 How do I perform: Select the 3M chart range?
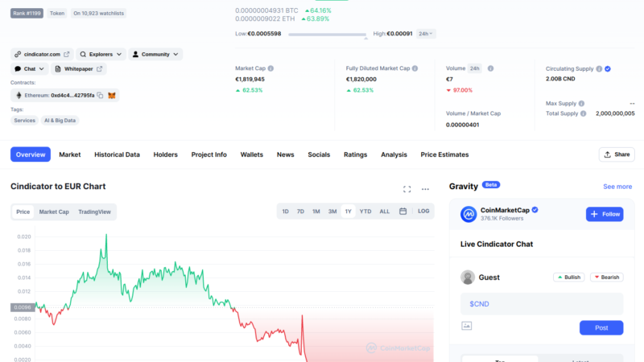tap(332, 212)
